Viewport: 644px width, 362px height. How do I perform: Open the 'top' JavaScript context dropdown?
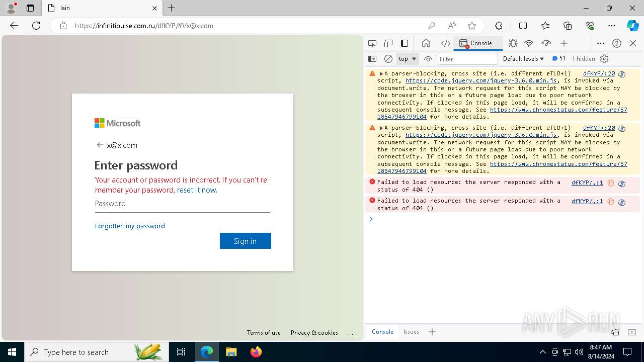(408, 59)
